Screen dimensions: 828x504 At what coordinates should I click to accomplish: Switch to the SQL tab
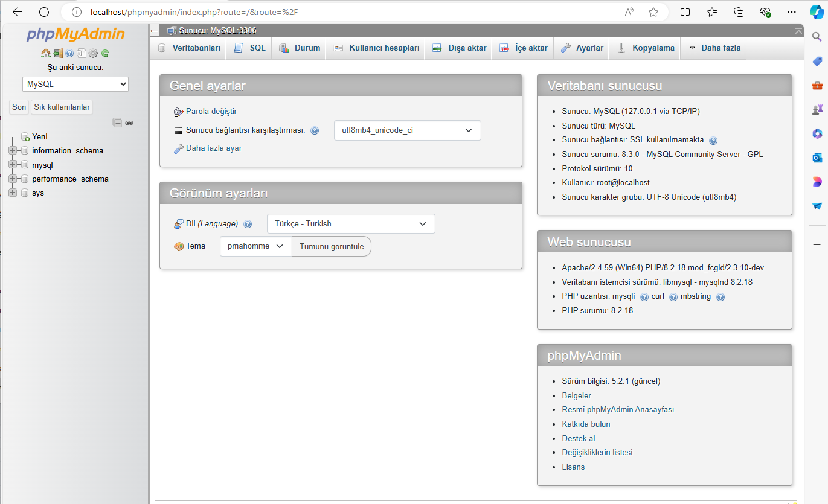[250, 48]
